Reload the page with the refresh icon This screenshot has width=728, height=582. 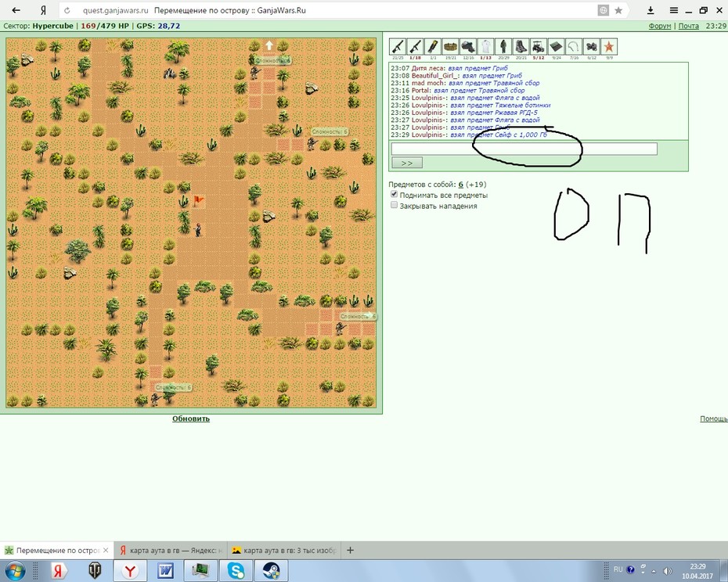tap(67, 10)
